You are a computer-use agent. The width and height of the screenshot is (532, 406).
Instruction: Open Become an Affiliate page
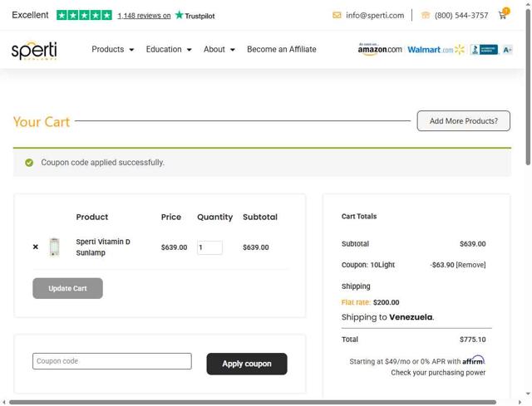(x=282, y=50)
